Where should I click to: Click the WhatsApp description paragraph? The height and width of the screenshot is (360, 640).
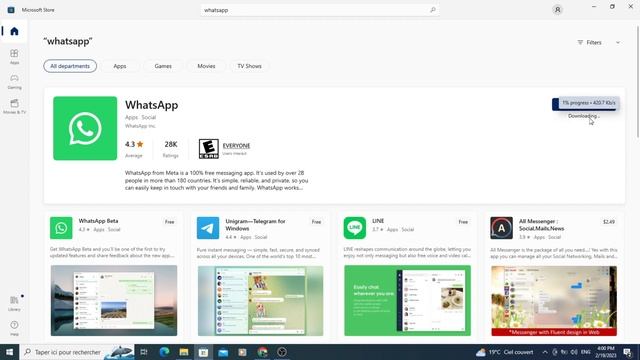pyautogui.click(x=217, y=180)
